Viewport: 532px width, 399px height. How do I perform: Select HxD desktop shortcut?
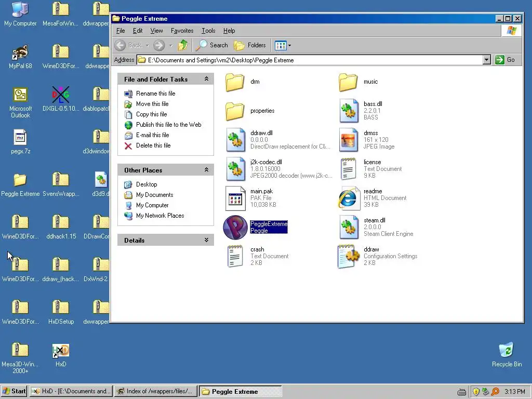tap(61, 355)
